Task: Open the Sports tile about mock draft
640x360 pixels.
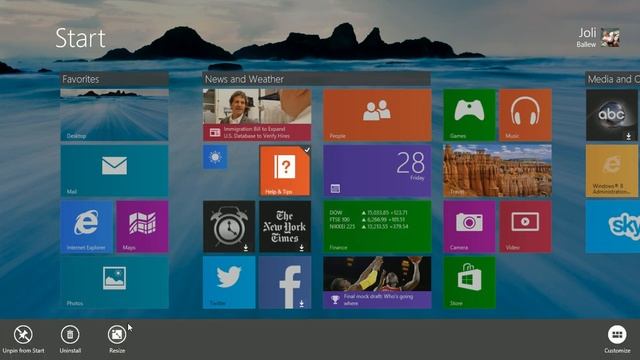Action: click(377, 282)
